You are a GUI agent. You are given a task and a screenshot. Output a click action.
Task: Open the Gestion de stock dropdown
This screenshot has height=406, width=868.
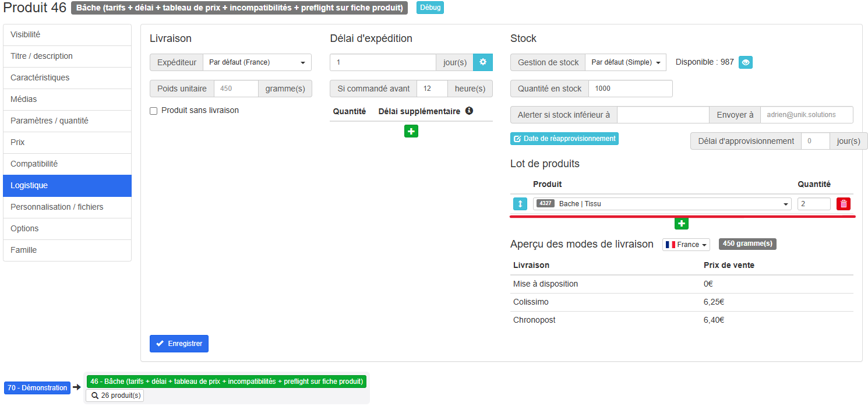[625, 62]
